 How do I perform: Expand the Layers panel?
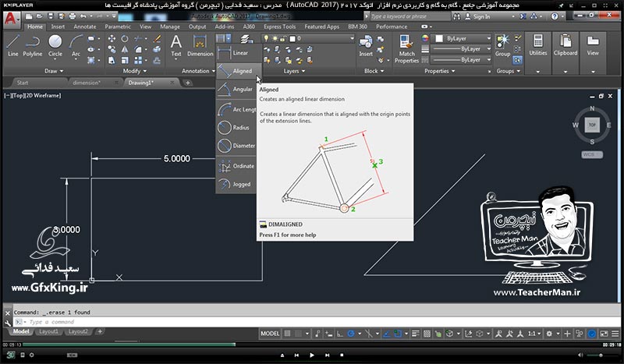point(294,71)
